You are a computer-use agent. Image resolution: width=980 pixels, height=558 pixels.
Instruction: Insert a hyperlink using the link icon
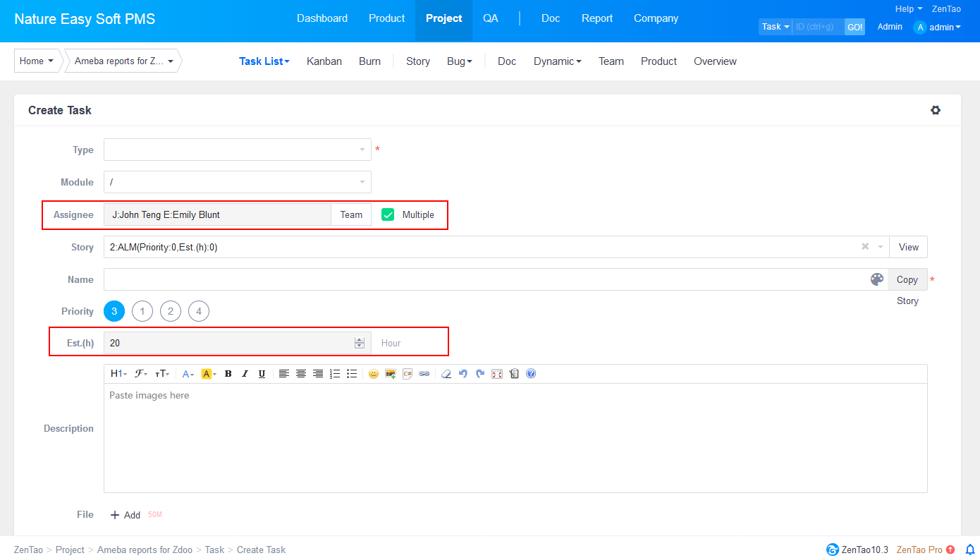(x=424, y=374)
